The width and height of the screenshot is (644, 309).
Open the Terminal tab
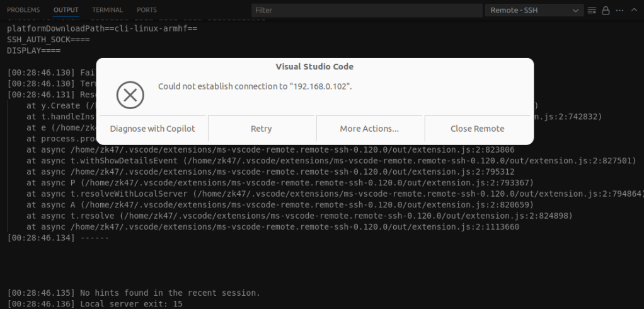[107, 10]
